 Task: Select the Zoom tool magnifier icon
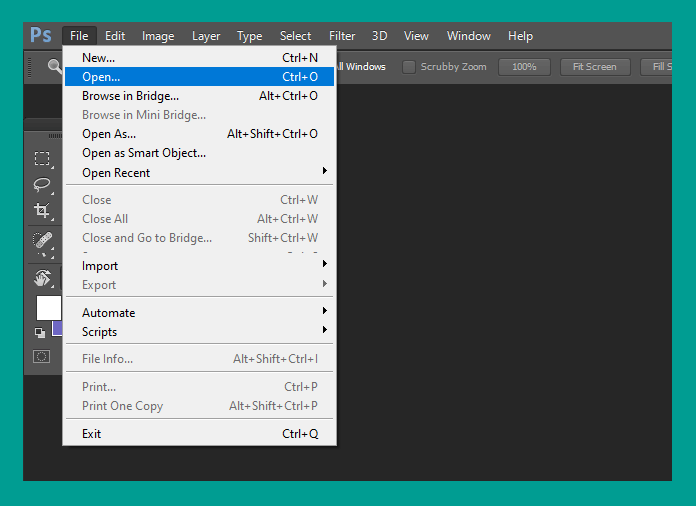point(55,67)
